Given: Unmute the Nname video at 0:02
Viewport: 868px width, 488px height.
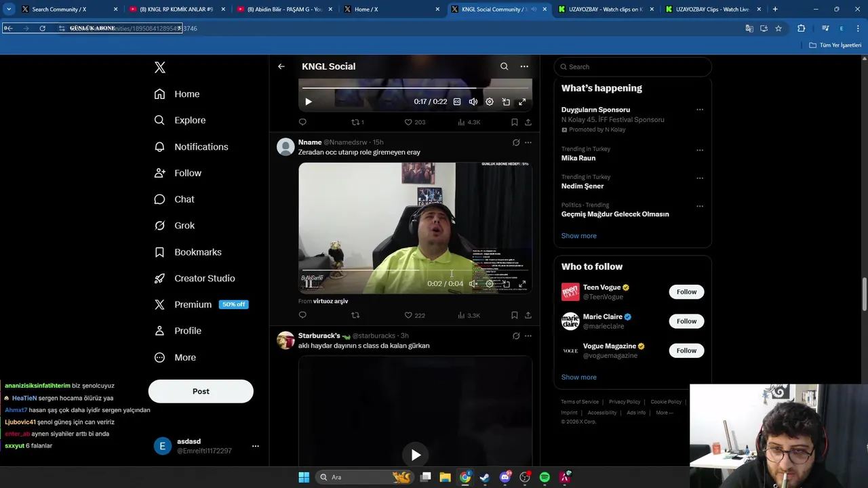Looking at the screenshot, I should [x=473, y=284].
